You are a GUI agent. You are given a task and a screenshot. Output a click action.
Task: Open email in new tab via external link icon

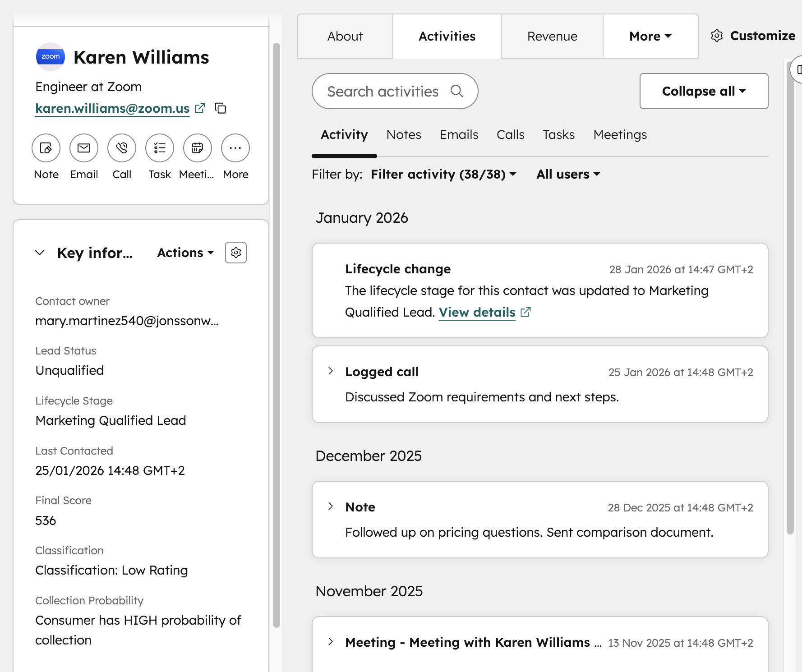point(200,108)
